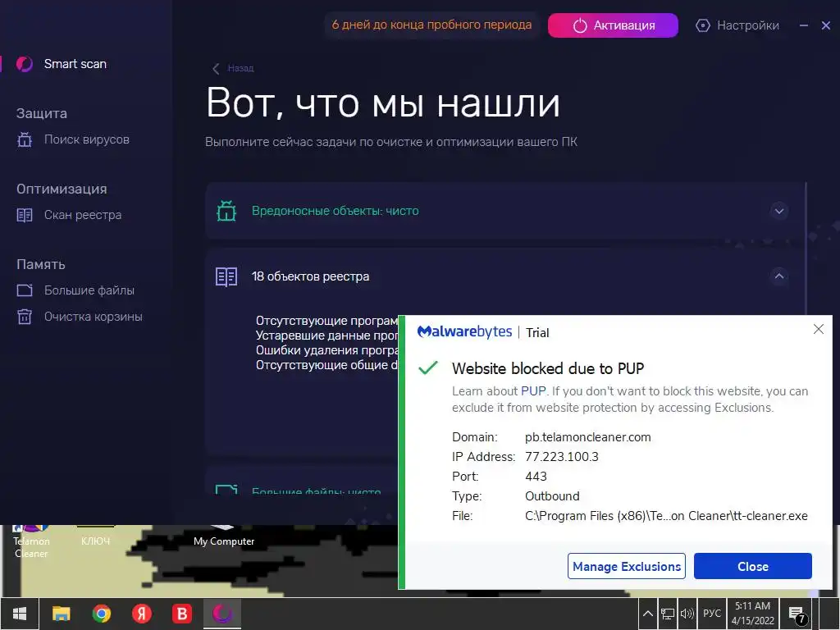840x630 pixels.
Task: Click the green checkmark icon in popup
Action: click(428, 368)
